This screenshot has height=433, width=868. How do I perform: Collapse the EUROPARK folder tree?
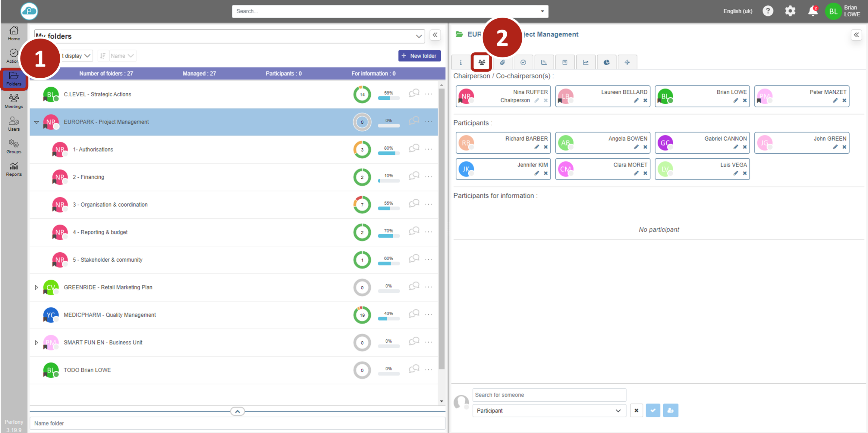point(36,122)
